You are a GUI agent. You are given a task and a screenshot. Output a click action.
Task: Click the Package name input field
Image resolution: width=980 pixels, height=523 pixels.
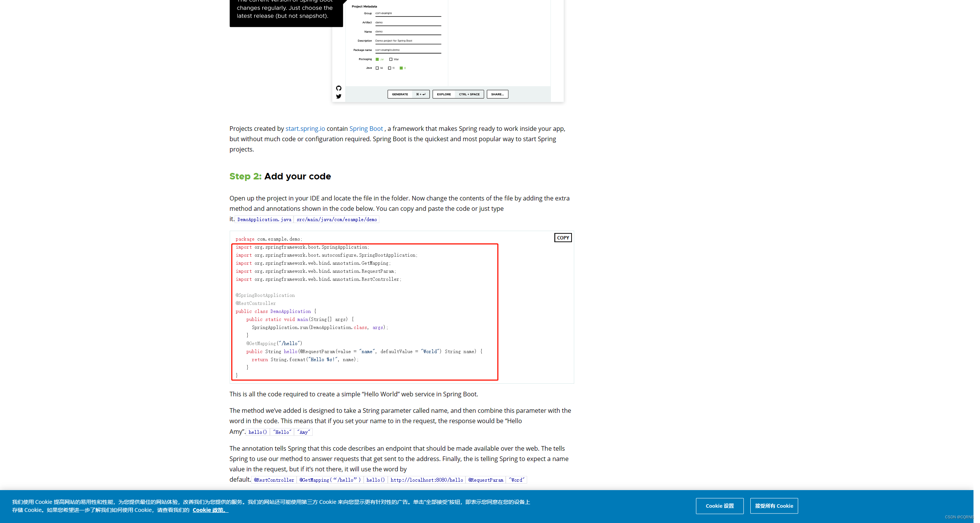click(408, 50)
